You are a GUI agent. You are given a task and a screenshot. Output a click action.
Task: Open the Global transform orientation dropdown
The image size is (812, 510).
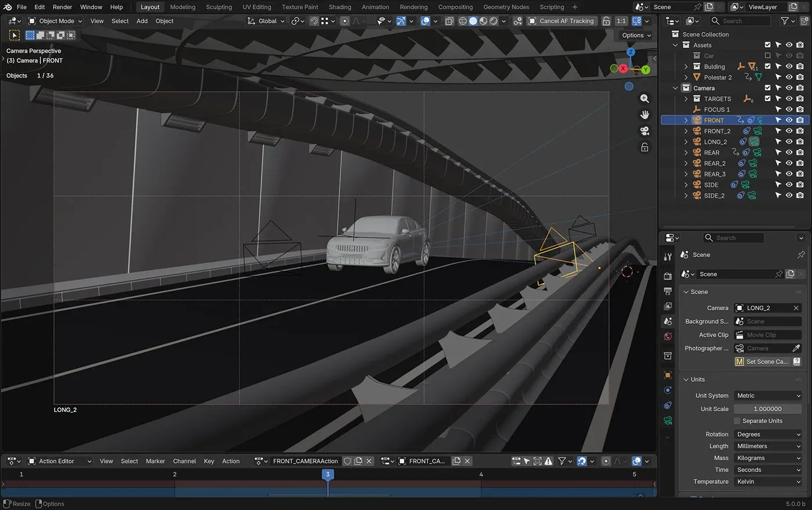(266, 21)
